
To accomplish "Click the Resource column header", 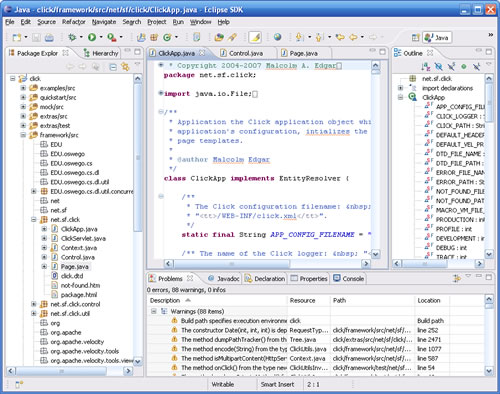I will pyautogui.click(x=308, y=300).
